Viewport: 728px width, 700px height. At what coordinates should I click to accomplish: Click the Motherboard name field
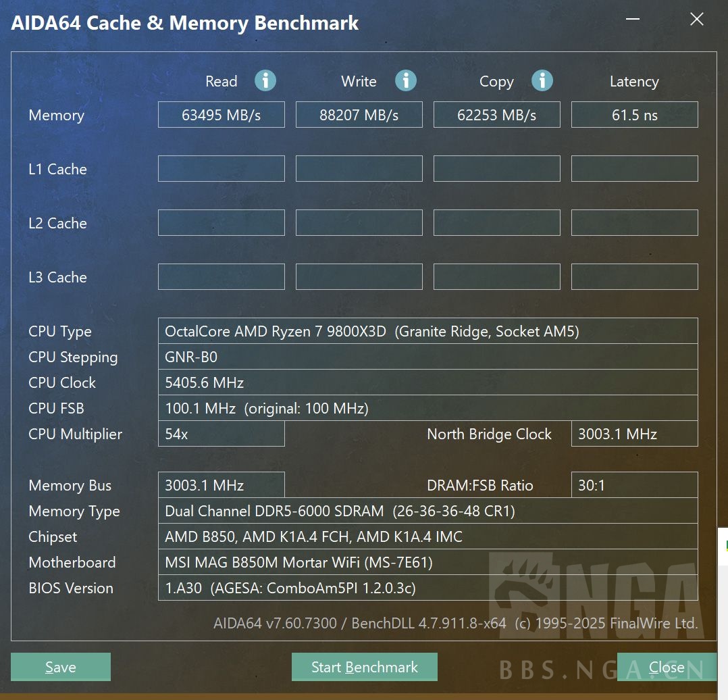(x=427, y=562)
